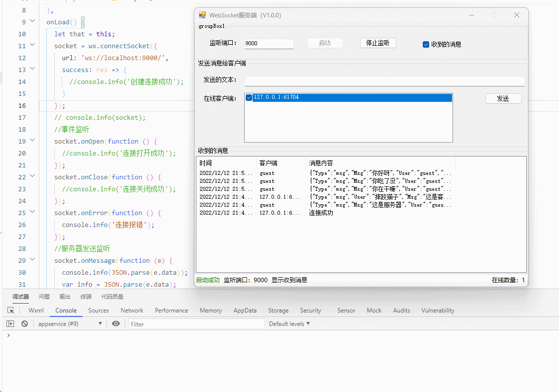Screen dimensions: 559x392
Task: Click the 发送 button
Action: coord(503,98)
